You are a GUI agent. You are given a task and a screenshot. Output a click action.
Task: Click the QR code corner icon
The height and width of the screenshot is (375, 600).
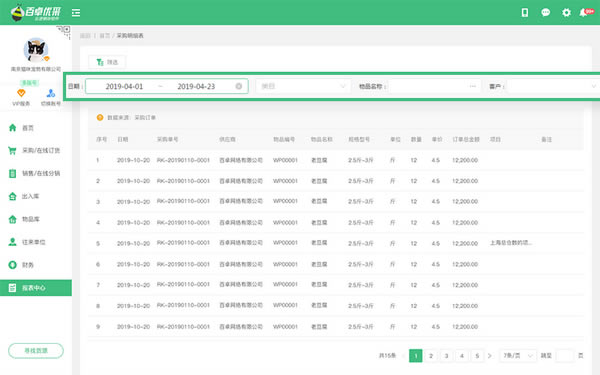click(x=64, y=32)
